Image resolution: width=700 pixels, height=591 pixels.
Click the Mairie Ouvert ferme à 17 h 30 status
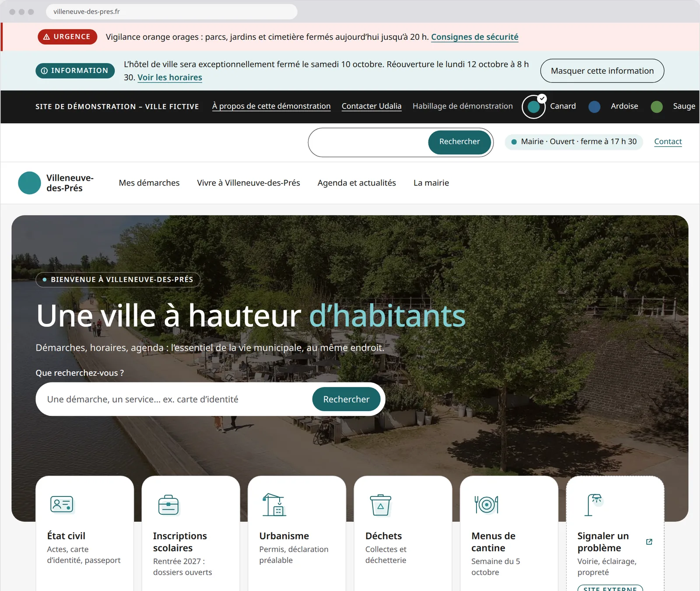coord(574,142)
